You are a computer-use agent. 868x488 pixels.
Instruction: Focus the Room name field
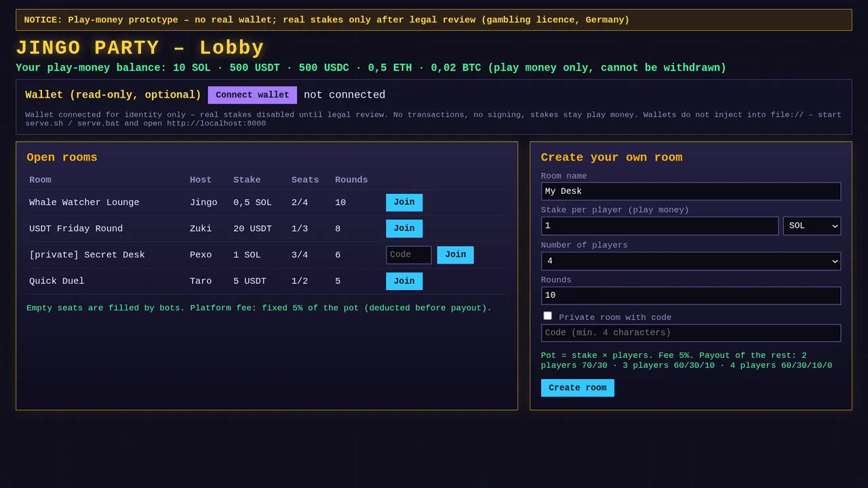(691, 191)
